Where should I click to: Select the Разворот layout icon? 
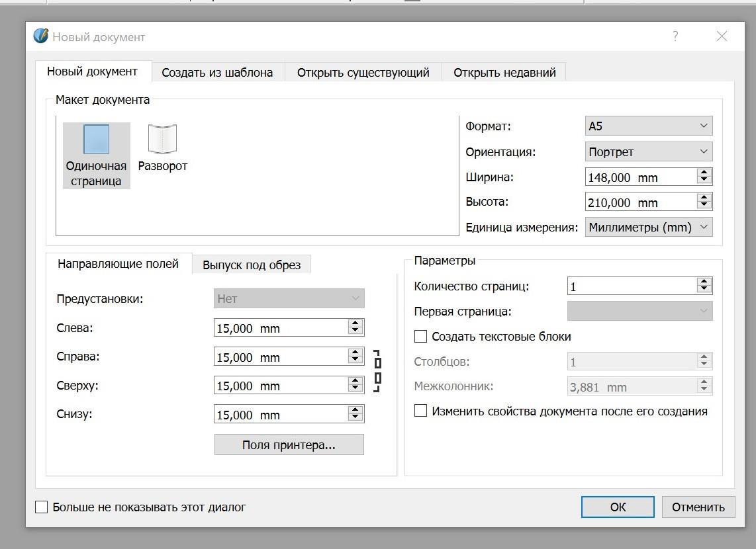[162, 140]
